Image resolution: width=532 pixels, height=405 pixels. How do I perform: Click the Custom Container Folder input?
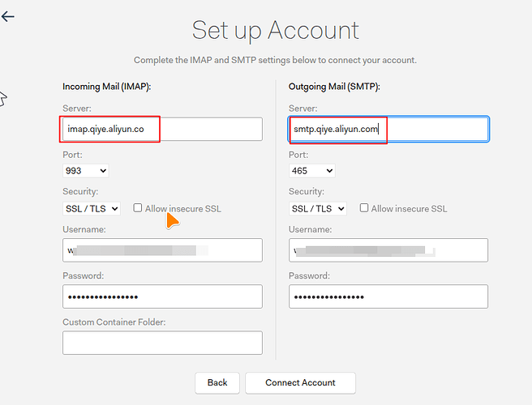pos(162,343)
